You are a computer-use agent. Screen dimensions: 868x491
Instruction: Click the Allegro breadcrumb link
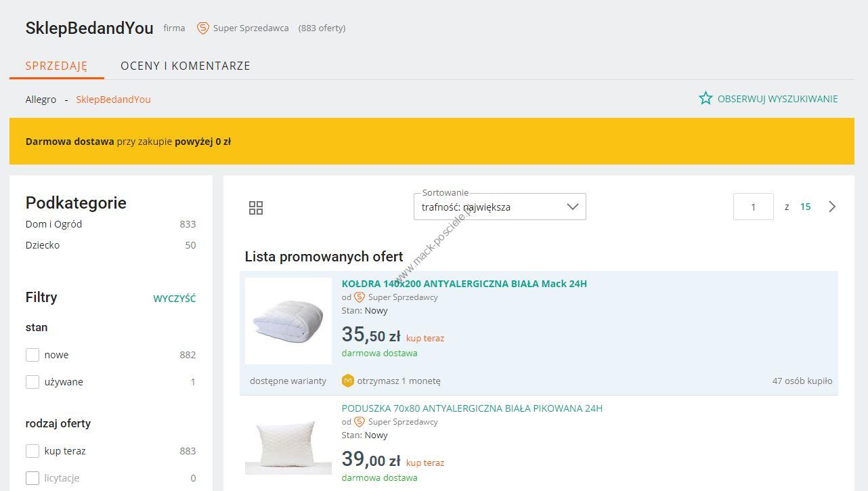(41, 100)
